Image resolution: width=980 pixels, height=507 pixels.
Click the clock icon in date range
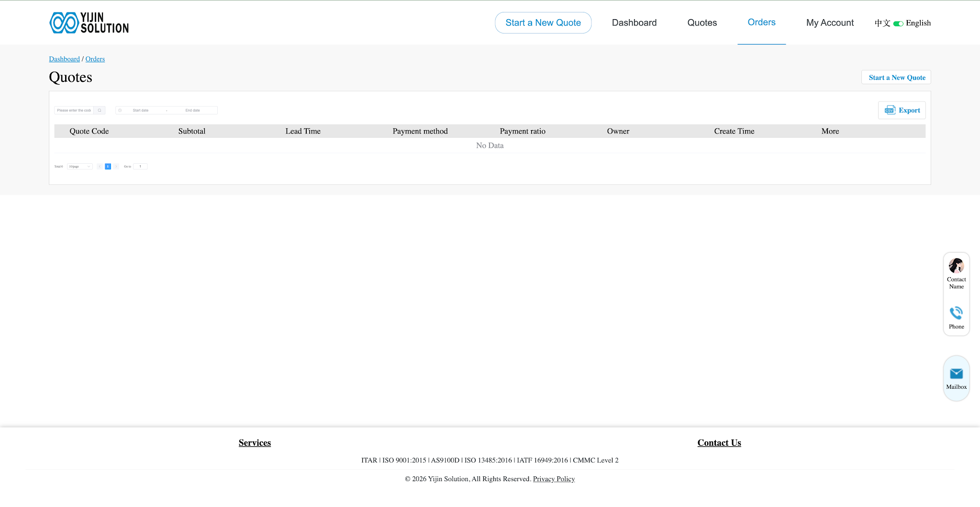[x=120, y=111]
